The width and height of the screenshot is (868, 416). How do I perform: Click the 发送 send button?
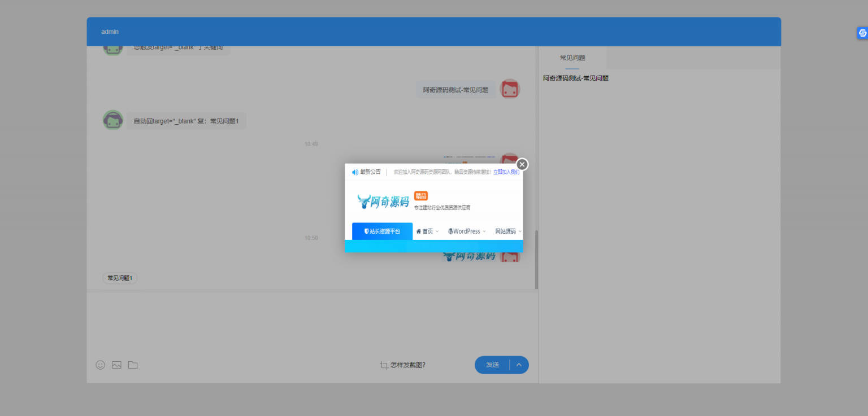(492, 365)
